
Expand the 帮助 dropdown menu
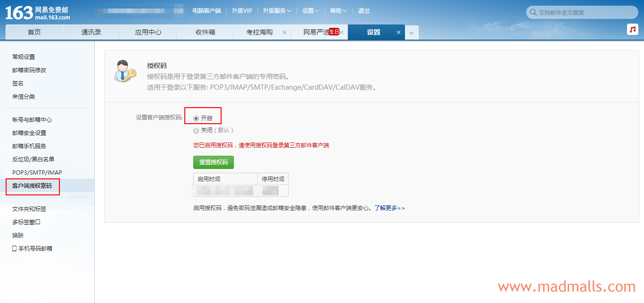pos(338,11)
